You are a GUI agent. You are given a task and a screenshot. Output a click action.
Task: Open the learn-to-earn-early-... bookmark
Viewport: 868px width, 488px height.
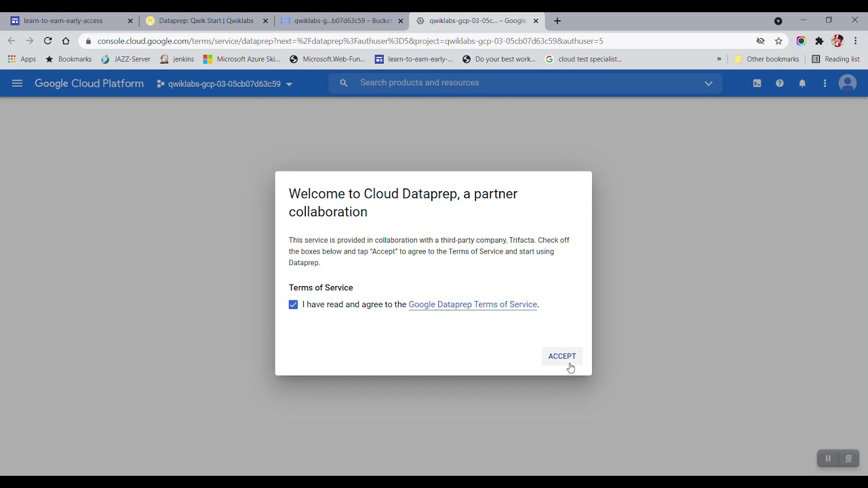pos(414,59)
